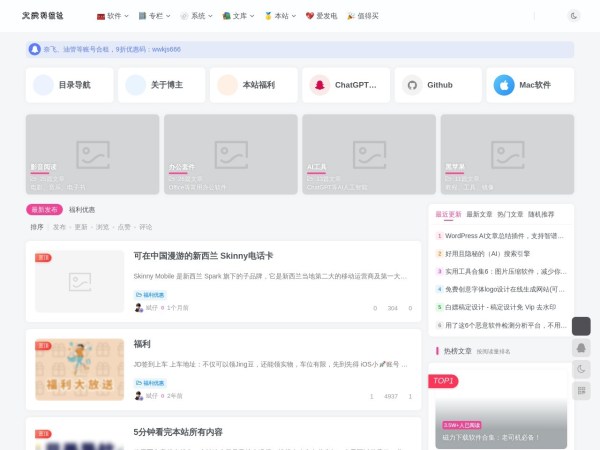Image resolution: width=600 pixels, height=450 pixels.
Task: Click the Github octocat icon
Action: click(412, 85)
